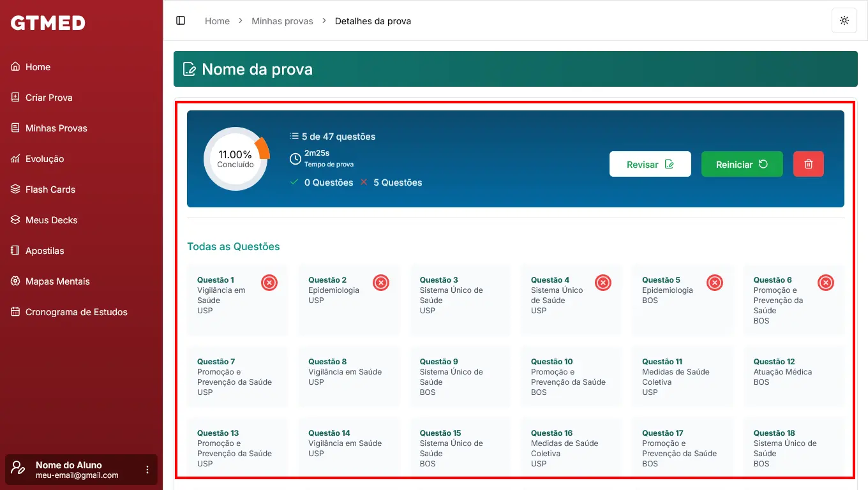Click the Revisar button

pos(650,164)
